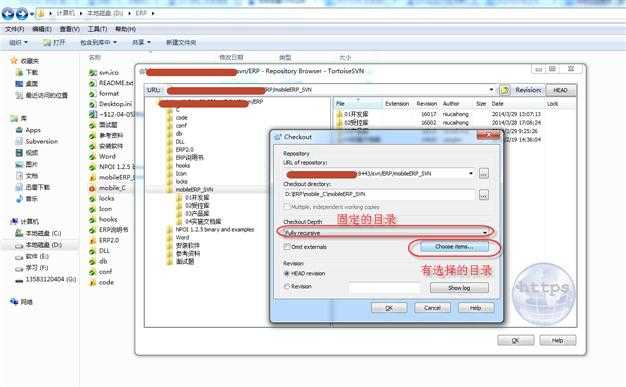Click the README.txt file icon in Explorer
Viewport: 626px width, 387px height.
[93, 83]
